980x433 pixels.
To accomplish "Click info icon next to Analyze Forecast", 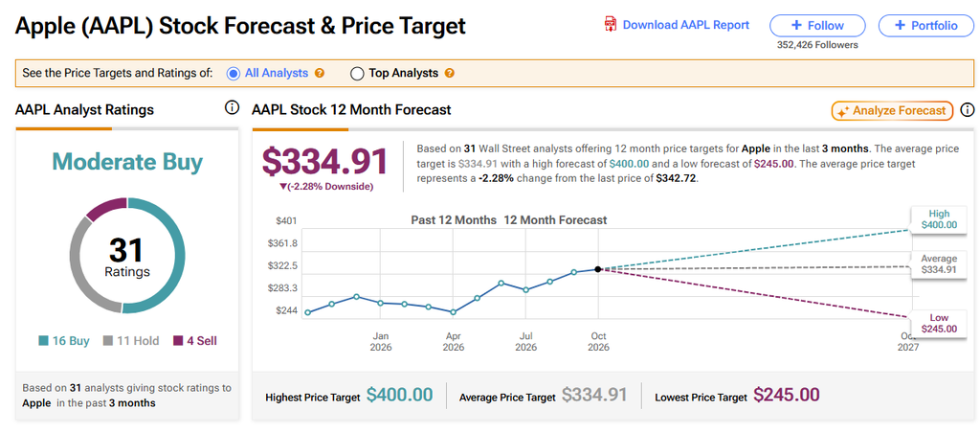I will 968,110.
